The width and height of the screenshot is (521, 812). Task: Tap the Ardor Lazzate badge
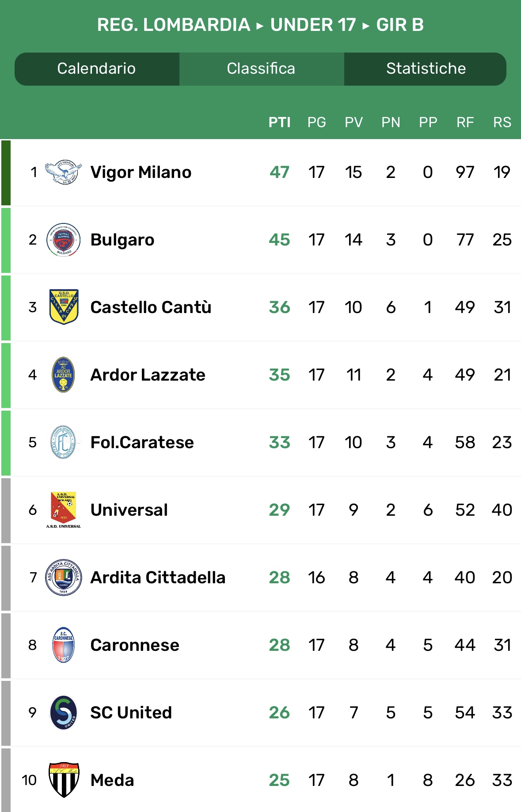point(64,375)
